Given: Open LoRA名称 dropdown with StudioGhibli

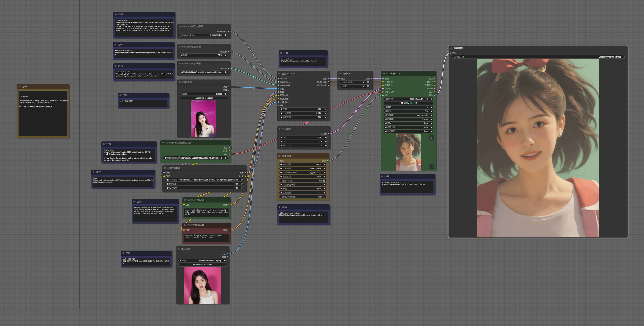Looking at the screenshot, I should [205, 180].
